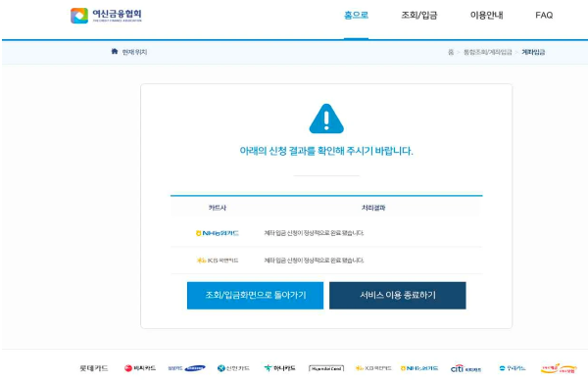Viewport: 588px width, 380px height.
Task: Open the 조회/입금 menu
Action: click(x=418, y=15)
